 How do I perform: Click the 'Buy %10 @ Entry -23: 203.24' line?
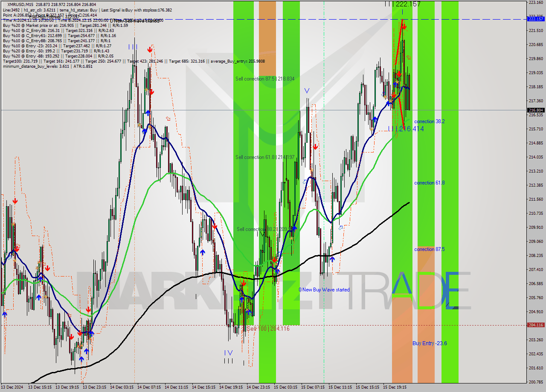pos(57,46)
